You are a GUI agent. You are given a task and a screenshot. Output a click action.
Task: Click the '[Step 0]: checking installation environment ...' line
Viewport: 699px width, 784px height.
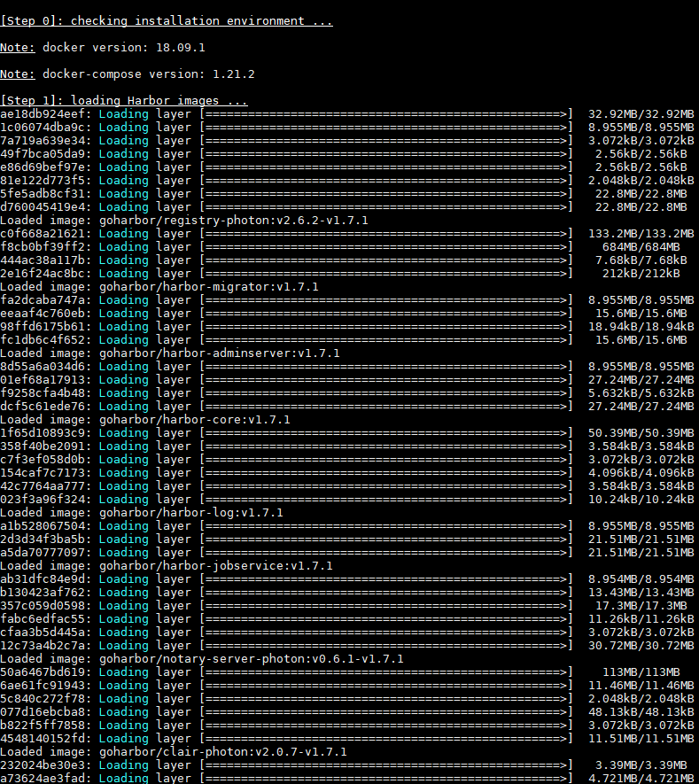tap(167, 21)
